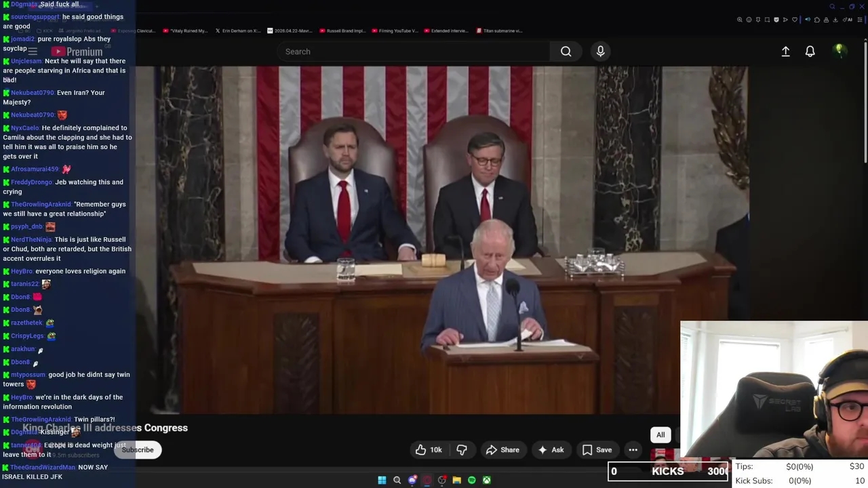
Task: Open Windows taskbar Search
Action: [x=397, y=480]
